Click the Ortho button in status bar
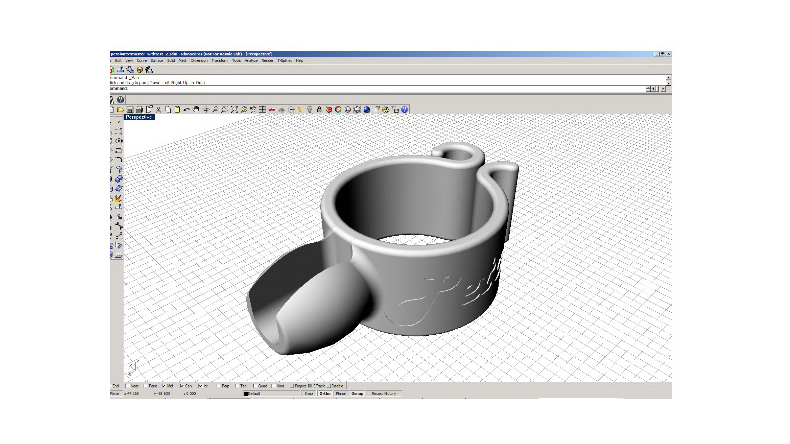This screenshot has width=790, height=444. click(325, 394)
